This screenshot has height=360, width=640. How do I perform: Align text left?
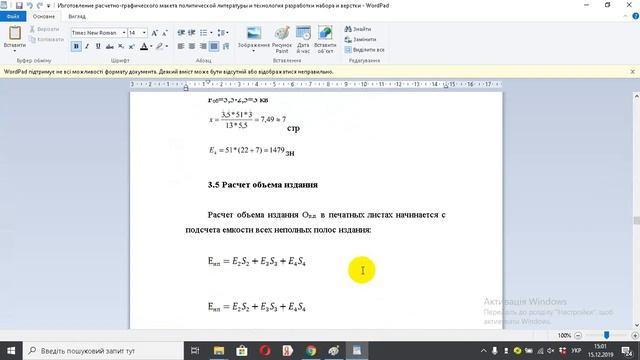click(x=181, y=46)
